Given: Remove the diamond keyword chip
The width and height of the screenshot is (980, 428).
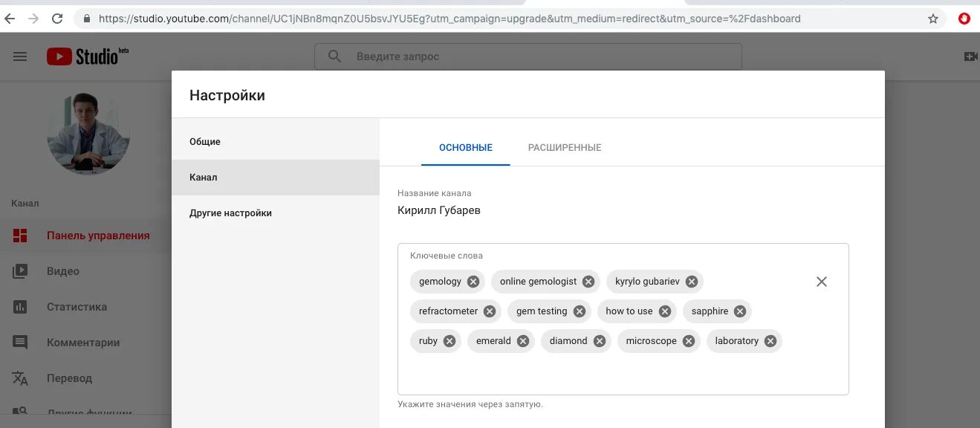Looking at the screenshot, I should tap(600, 341).
